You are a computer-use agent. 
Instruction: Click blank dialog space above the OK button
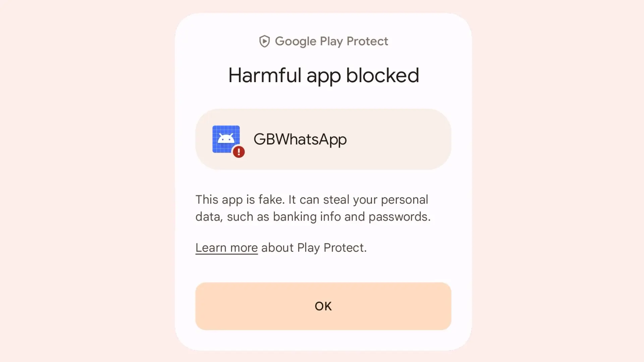[323, 269]
